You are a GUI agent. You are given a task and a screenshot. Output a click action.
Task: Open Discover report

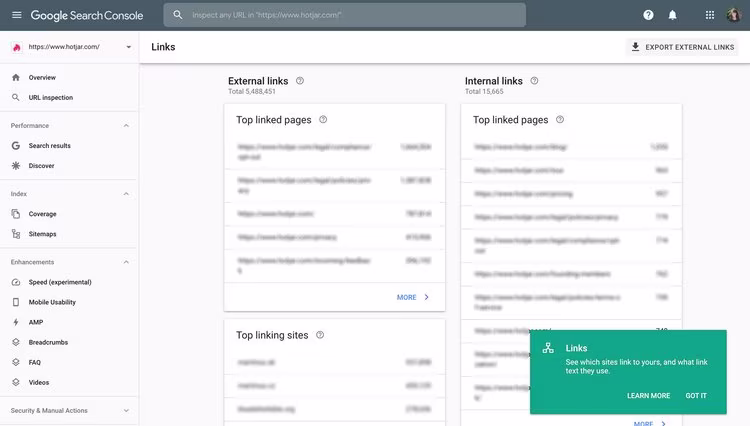41,166
